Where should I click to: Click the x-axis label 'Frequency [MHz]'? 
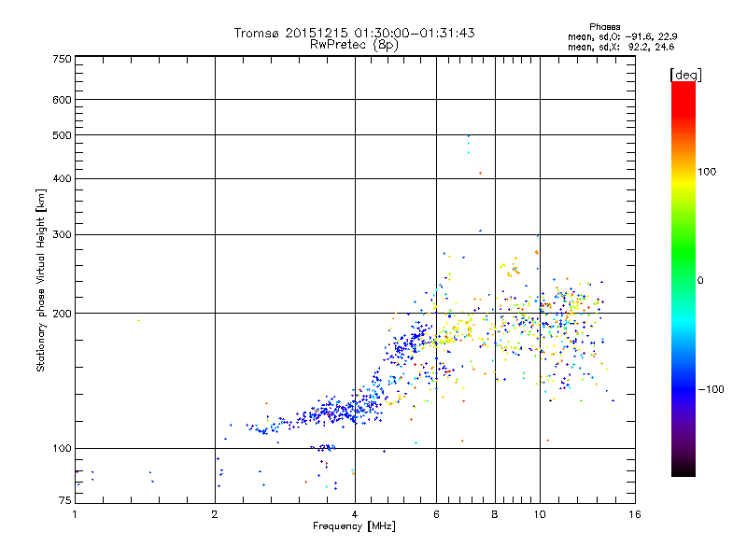(x=354, y=526)
